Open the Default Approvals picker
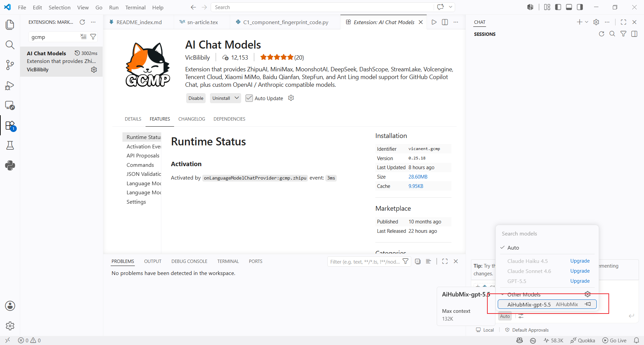Image resolution: width=644 pixels, height=345 pixels. pos(527,330)
